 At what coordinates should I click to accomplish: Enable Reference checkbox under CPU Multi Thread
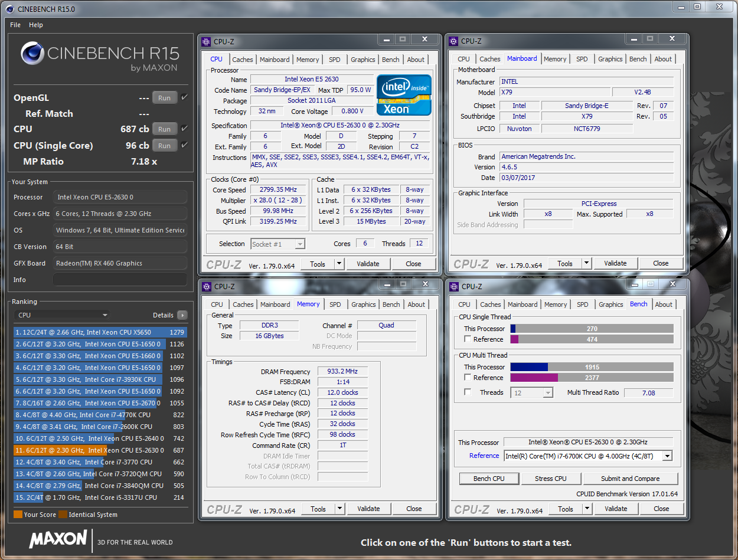coord(468,378)
